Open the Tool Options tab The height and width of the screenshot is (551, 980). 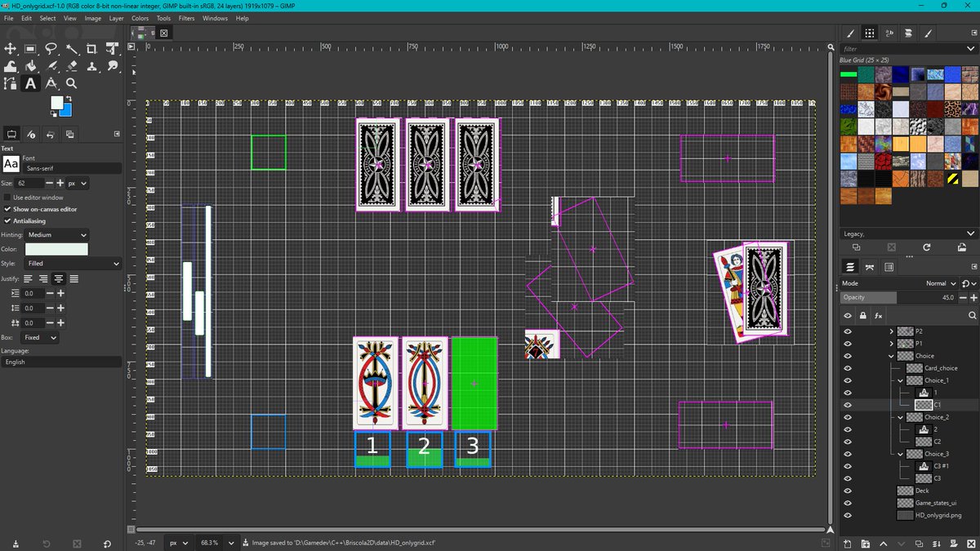(x=11, y=134)
